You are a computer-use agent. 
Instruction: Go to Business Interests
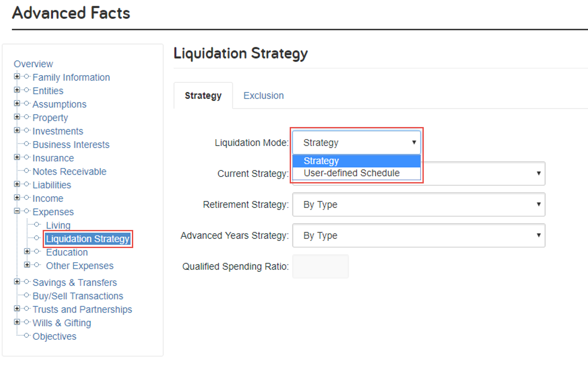(x=71, y=145)
